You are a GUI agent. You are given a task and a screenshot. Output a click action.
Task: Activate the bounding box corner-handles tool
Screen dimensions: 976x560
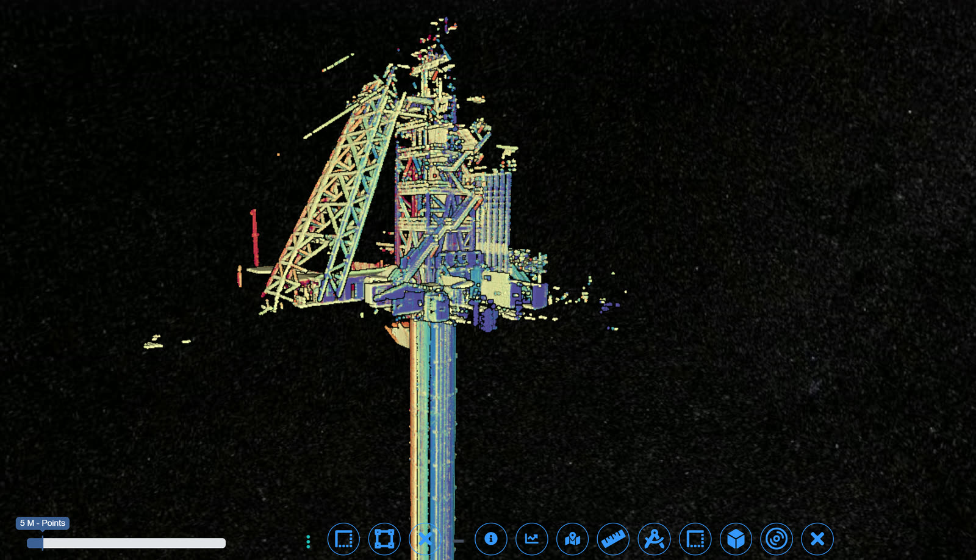[384, 539]
